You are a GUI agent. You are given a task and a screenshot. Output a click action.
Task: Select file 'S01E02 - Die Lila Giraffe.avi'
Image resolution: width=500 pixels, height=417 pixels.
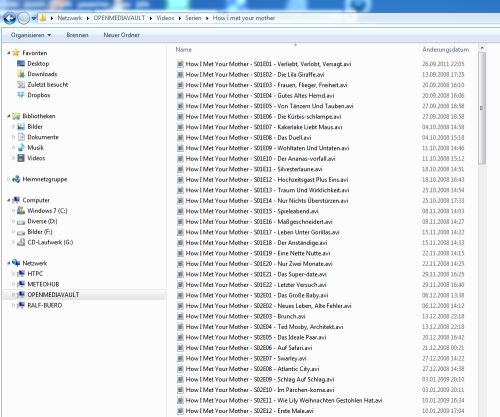pos(255,74)
